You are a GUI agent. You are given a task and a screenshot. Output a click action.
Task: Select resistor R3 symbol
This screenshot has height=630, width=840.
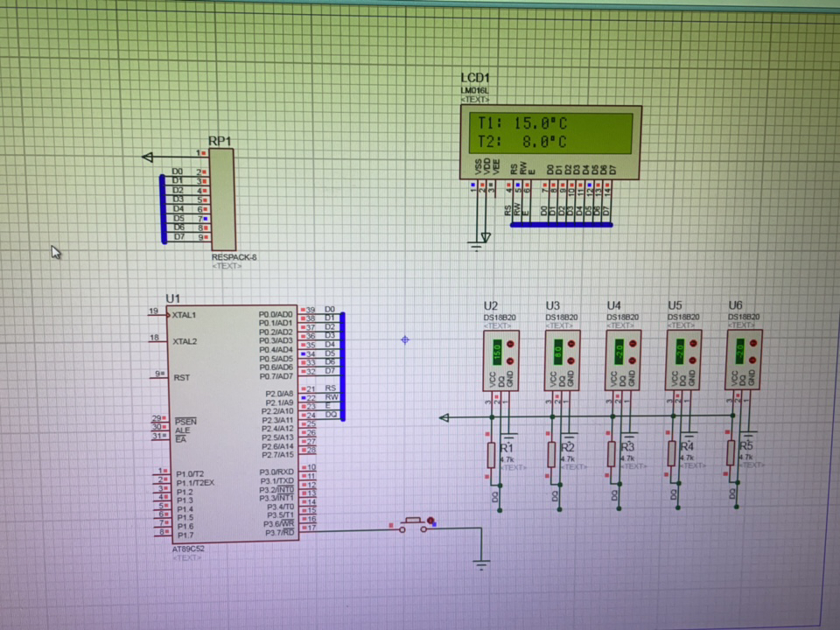(612, 454)
